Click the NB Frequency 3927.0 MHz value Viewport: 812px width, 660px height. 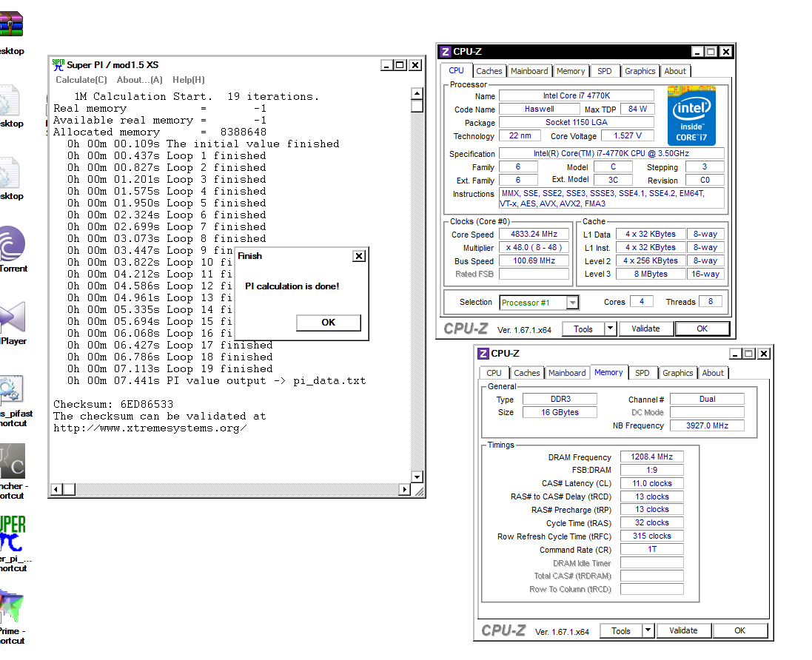click(x=708, y=425)
